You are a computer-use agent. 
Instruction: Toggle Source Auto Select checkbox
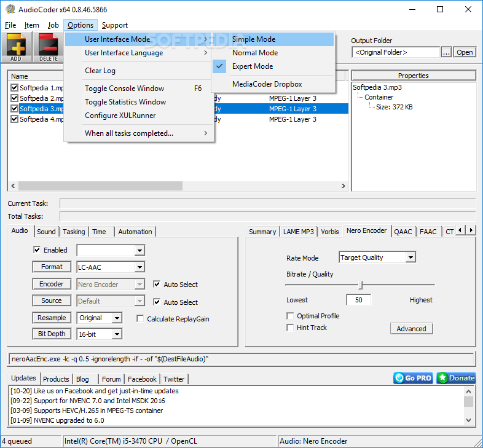(x=157, y=302)
